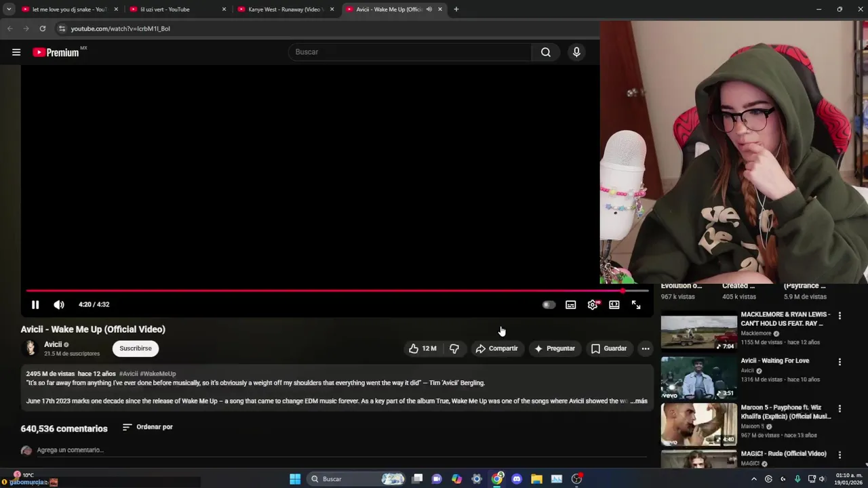Screen dimensions: 868x488
Task: Open player settings gear
Action: [x=593, y=305]
